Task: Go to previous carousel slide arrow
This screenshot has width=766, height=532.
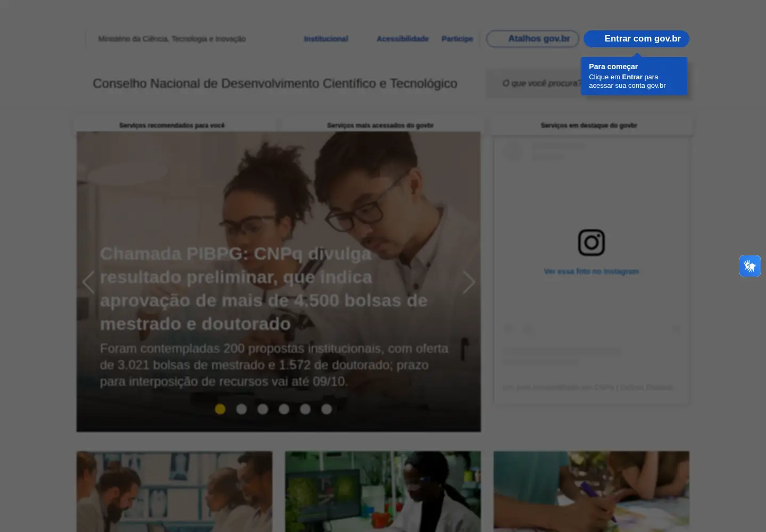Action: click(x=88, y=282)
